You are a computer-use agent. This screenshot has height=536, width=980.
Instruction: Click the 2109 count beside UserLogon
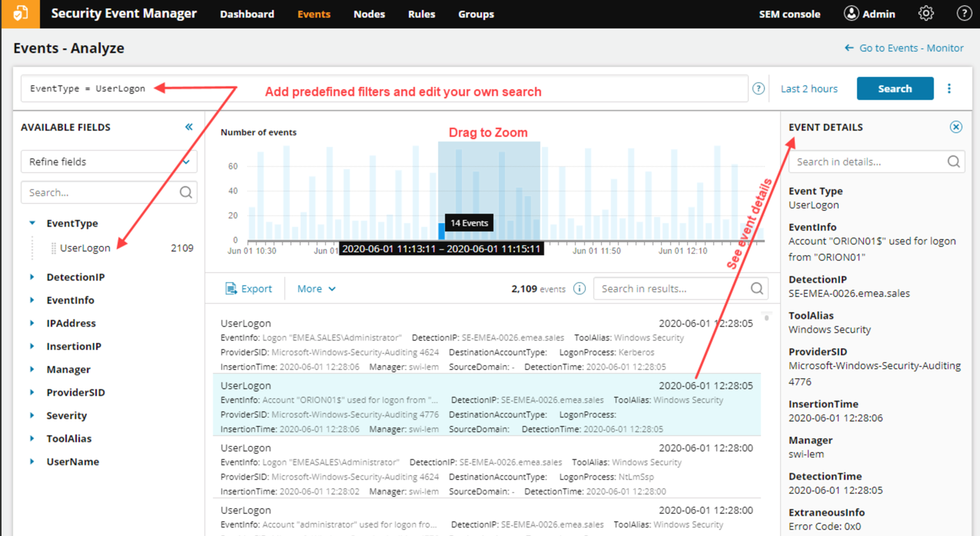[182, 248]
